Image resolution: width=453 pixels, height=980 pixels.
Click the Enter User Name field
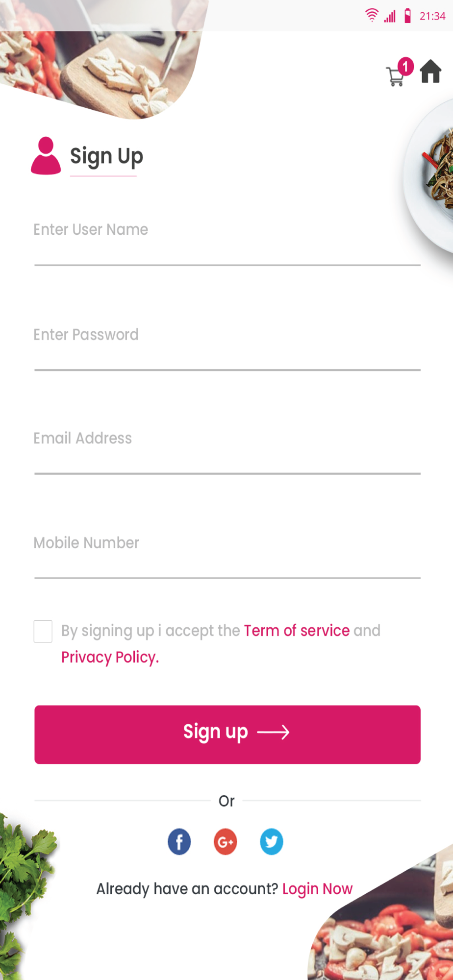tap(227, 240)
